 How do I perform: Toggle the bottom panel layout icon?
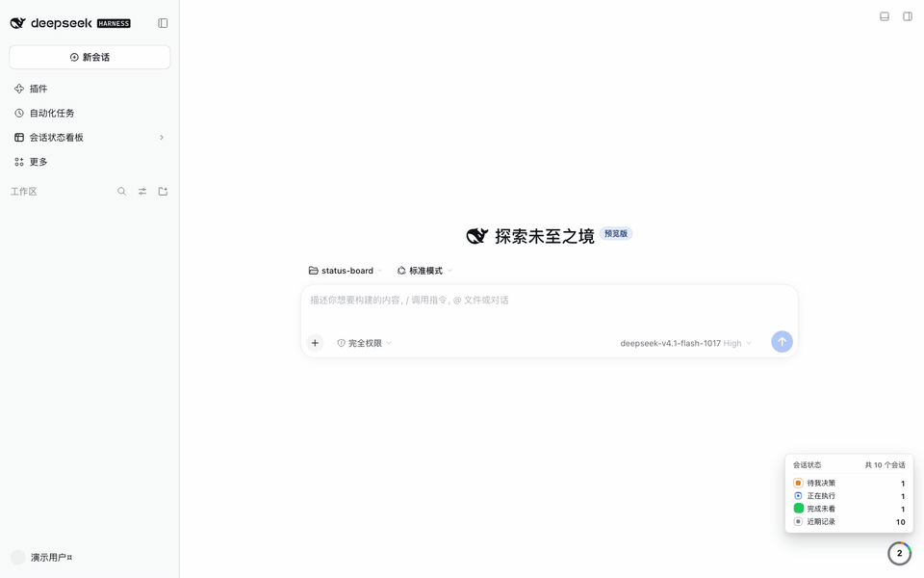point(884,16)
